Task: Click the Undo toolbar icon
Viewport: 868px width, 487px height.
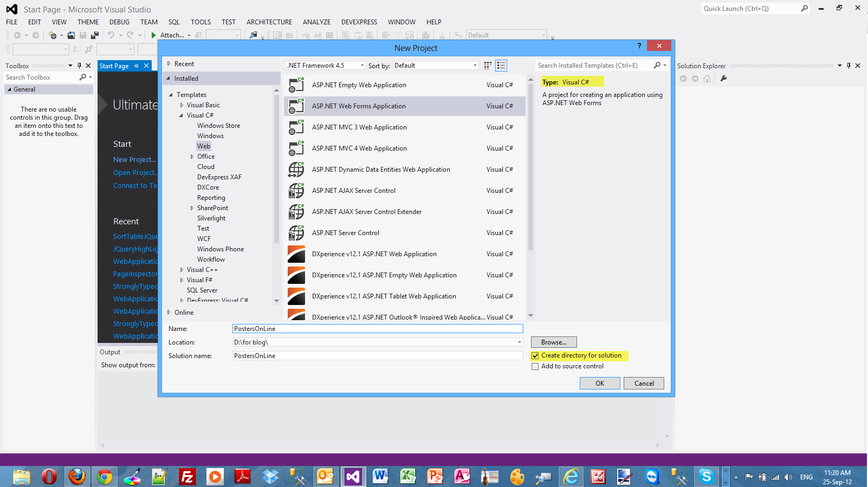Action: [x=111, y=35]
